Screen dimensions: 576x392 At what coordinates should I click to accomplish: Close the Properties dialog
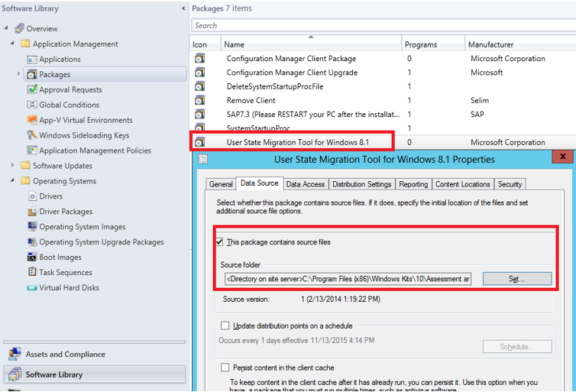click(x=562, y=156)
